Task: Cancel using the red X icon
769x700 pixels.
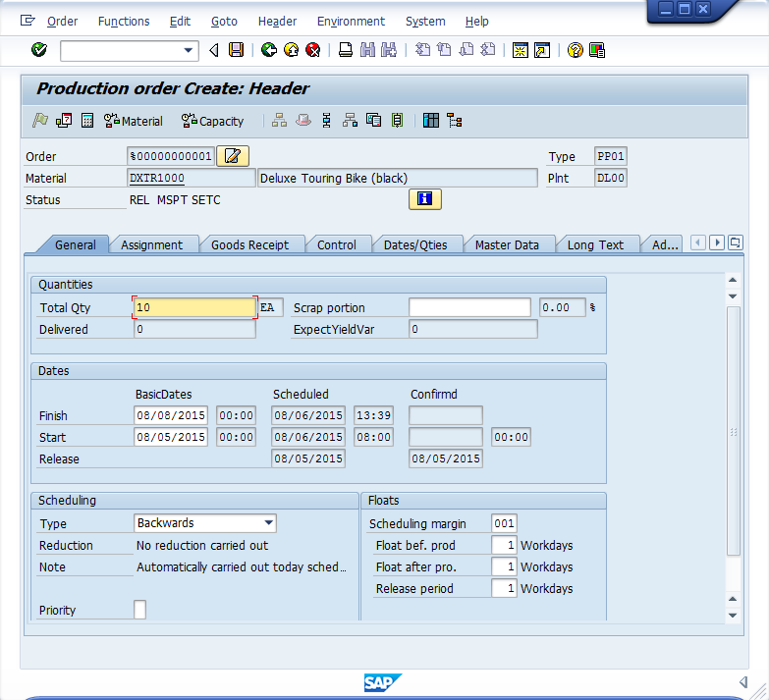Action: (313, 50)
